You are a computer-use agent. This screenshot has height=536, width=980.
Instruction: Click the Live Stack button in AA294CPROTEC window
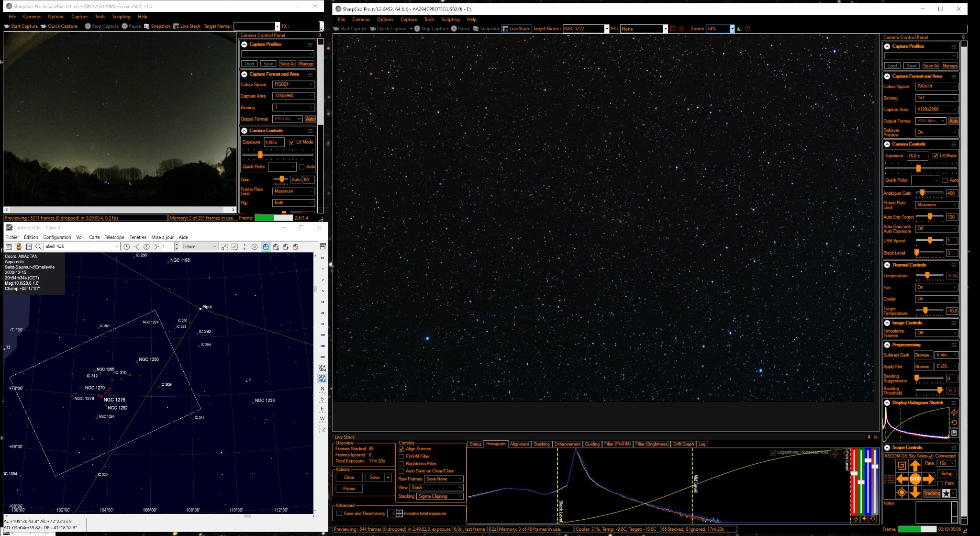click(516, 29)
